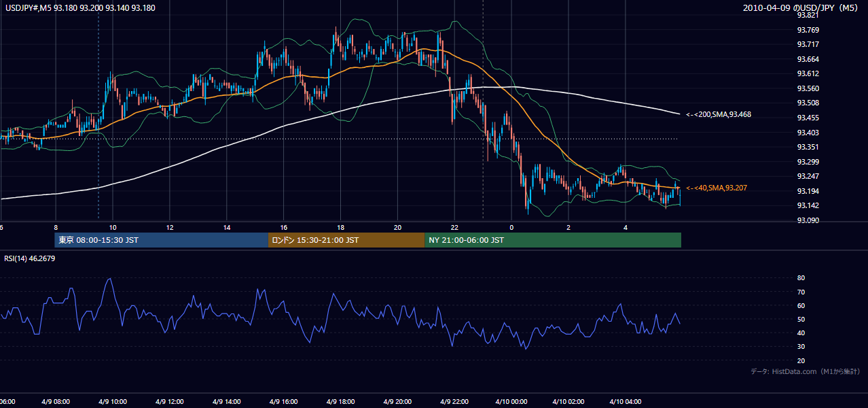Viewport: 868px width, 408px height.
Task: Click the 4/10 02:00 bottom time label
Action: [568, 401]
